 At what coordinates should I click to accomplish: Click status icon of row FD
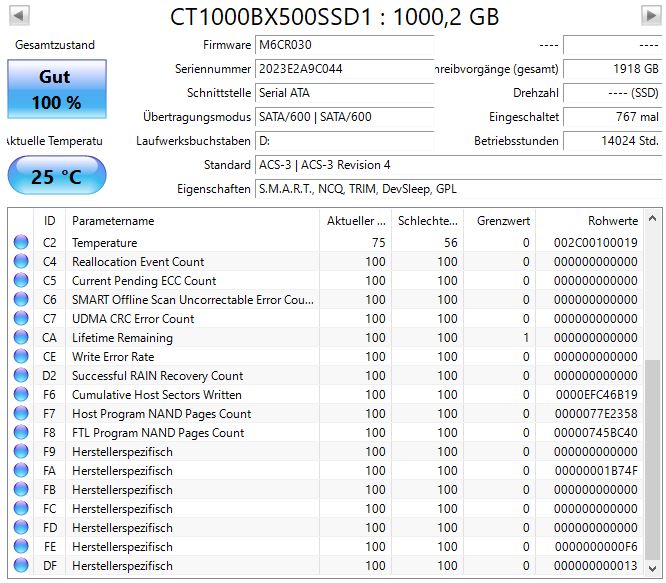21,527
